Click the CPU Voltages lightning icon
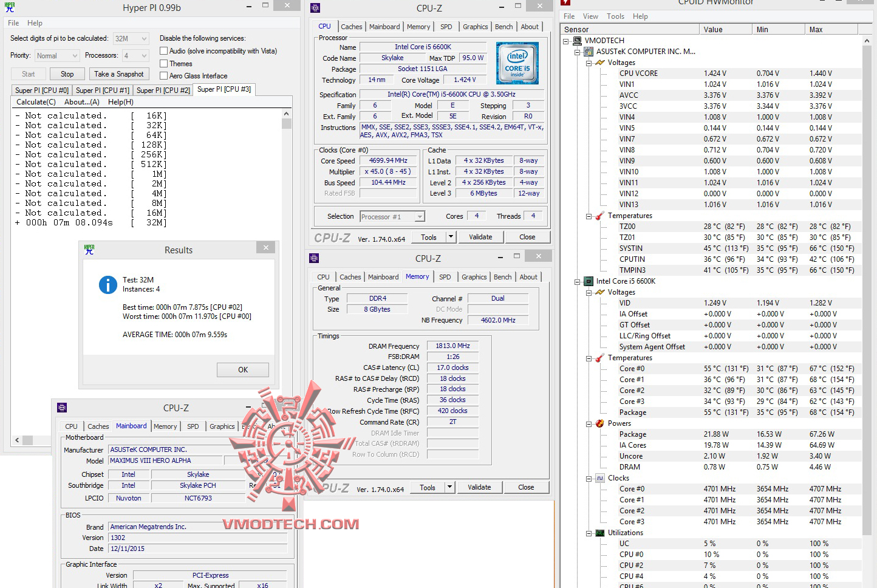Viewport: 877px width, 588px height. click(600, 292)
